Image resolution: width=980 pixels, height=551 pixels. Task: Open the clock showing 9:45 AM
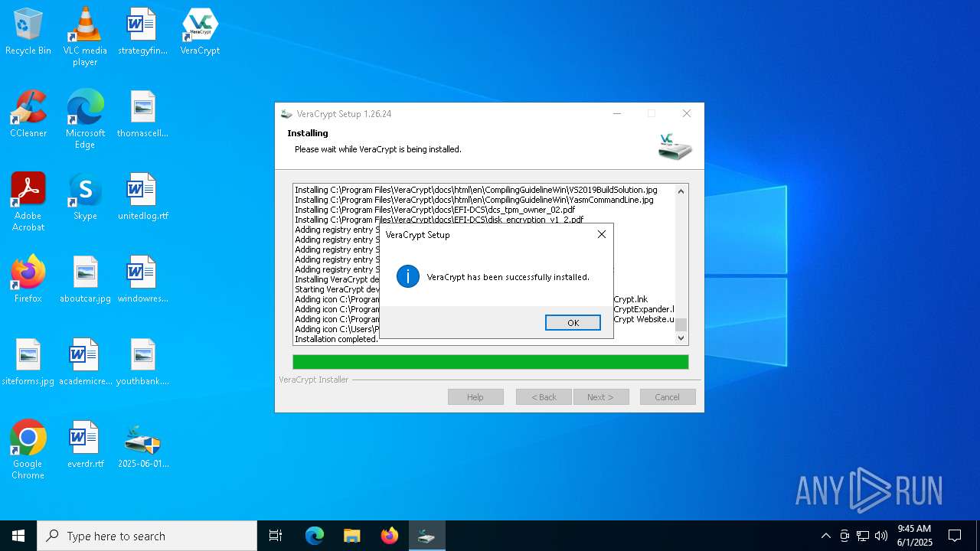[x=914, y=536]
